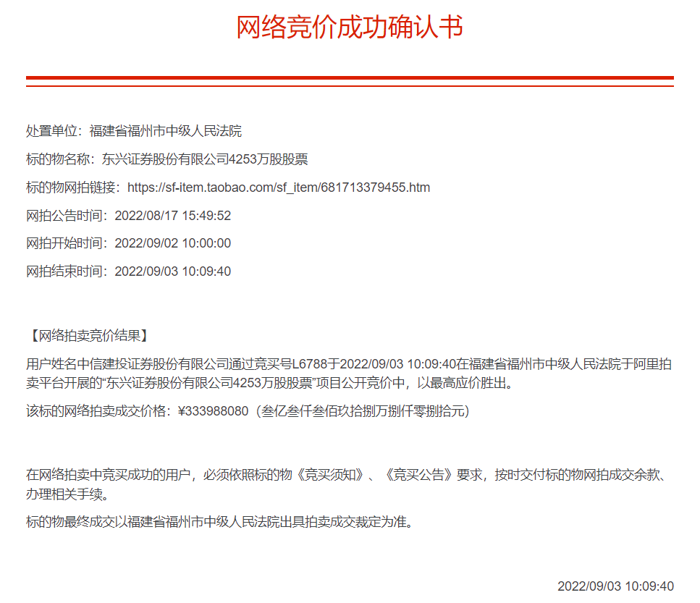Click the label 标的物网拍链接
This screenshot has width=700, height=603.
click(70, 187)
